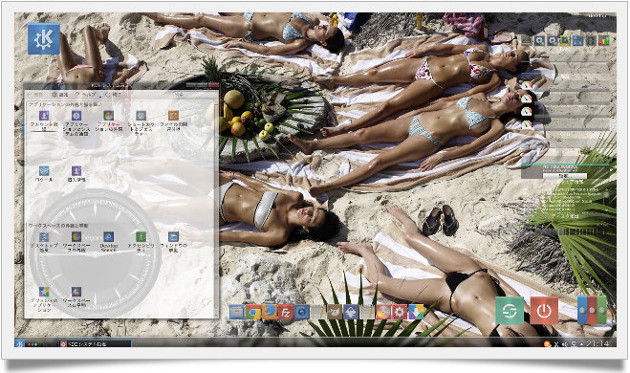Click the green switch-user tile
The height and width of the screenshot is (373, 630).
pos(509,310)
